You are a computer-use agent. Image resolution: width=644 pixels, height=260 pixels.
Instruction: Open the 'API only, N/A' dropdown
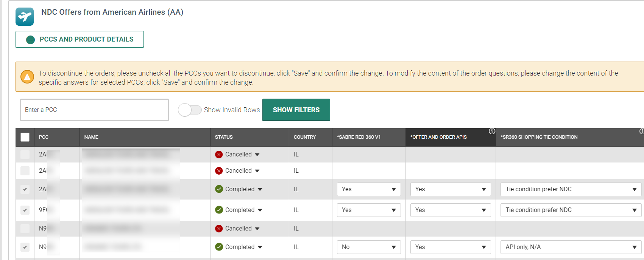(571, 247)
